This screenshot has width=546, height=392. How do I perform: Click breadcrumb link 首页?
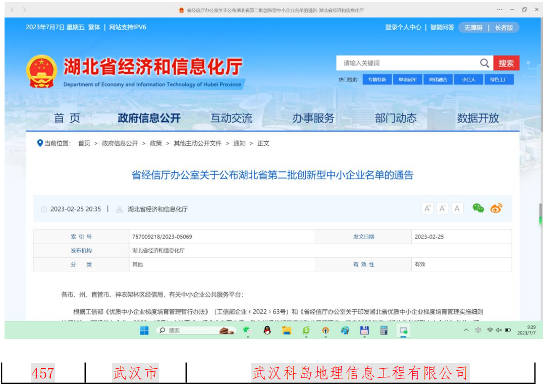[84, 143]
